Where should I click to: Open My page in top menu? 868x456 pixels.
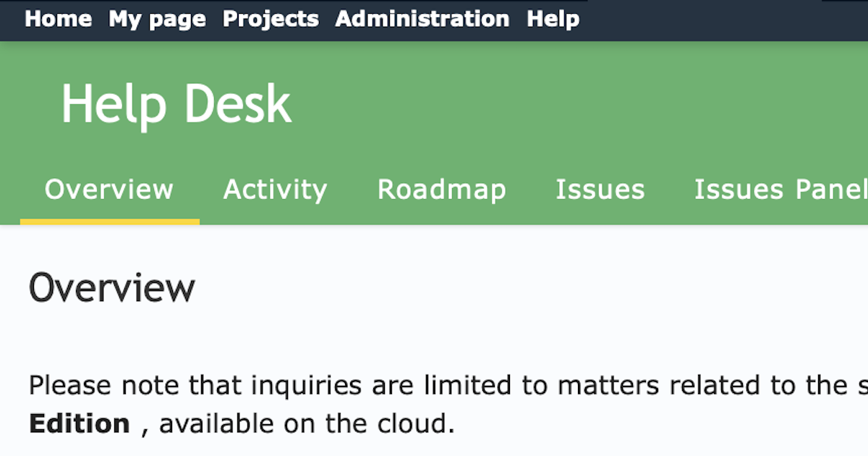157,19
